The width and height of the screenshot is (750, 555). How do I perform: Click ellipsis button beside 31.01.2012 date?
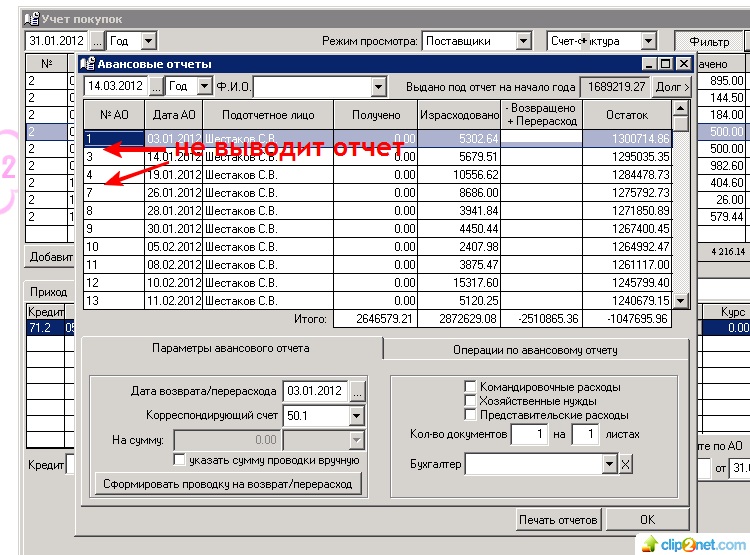pos(97,41)
